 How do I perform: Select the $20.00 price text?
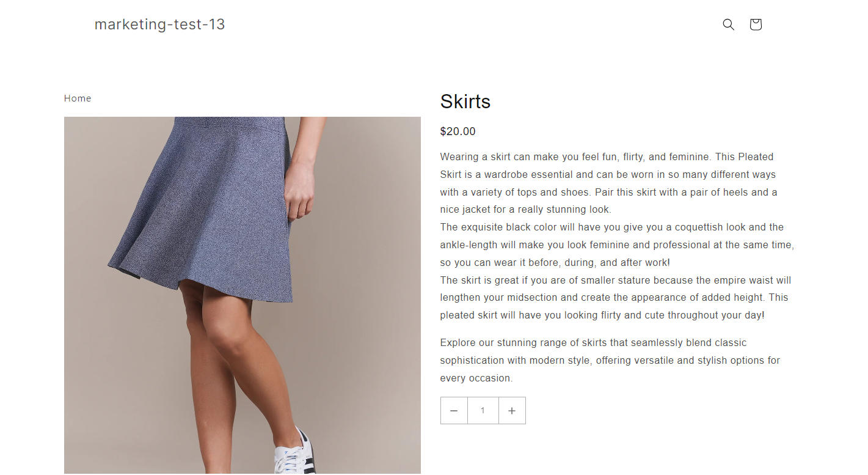tap(458, 131)
